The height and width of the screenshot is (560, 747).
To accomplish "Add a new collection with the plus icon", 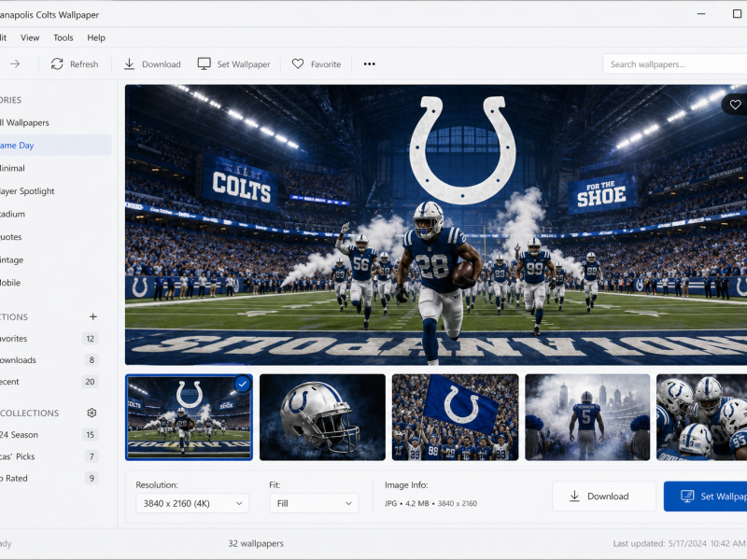I will tap(92, 316).
